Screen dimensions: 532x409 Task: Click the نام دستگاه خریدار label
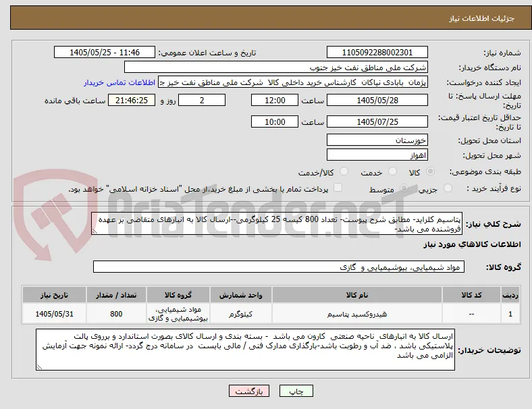tap(489, 67)
